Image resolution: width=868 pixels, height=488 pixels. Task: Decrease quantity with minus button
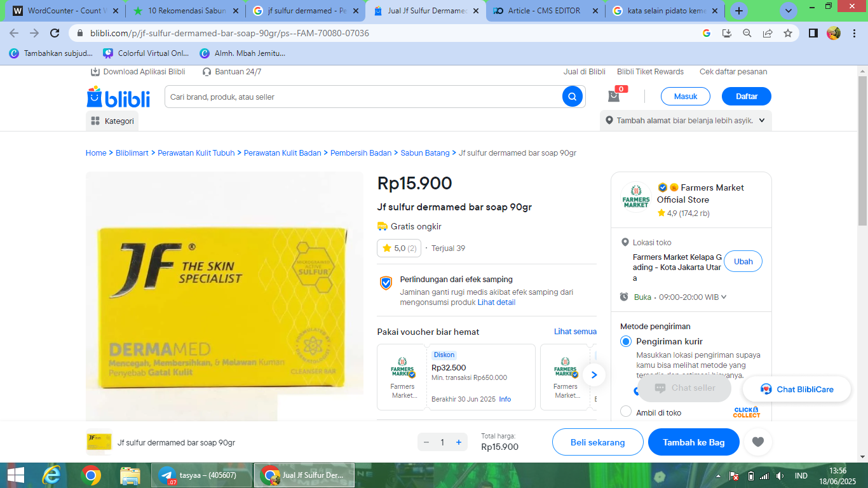coord(426,442)
